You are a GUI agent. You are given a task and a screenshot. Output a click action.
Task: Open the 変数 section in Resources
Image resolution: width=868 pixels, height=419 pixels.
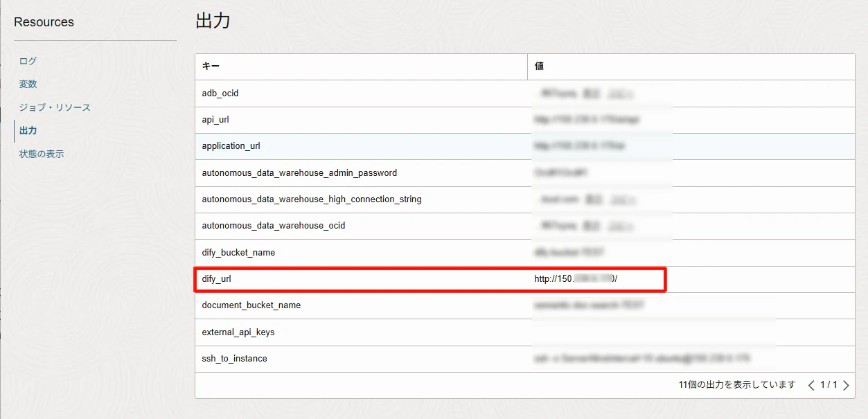click(x=28, y=84)
